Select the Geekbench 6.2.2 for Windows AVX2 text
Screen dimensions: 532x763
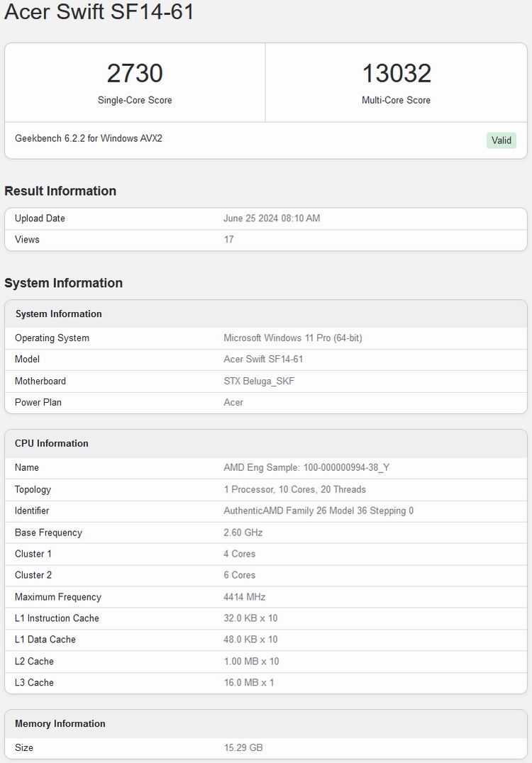89,138
